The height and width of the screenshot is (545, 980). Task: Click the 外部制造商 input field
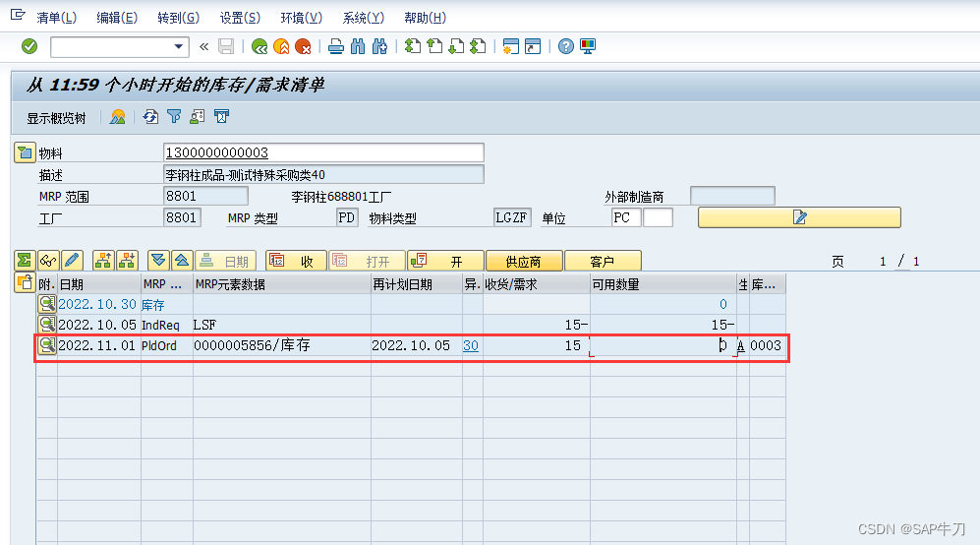point(732,196)
